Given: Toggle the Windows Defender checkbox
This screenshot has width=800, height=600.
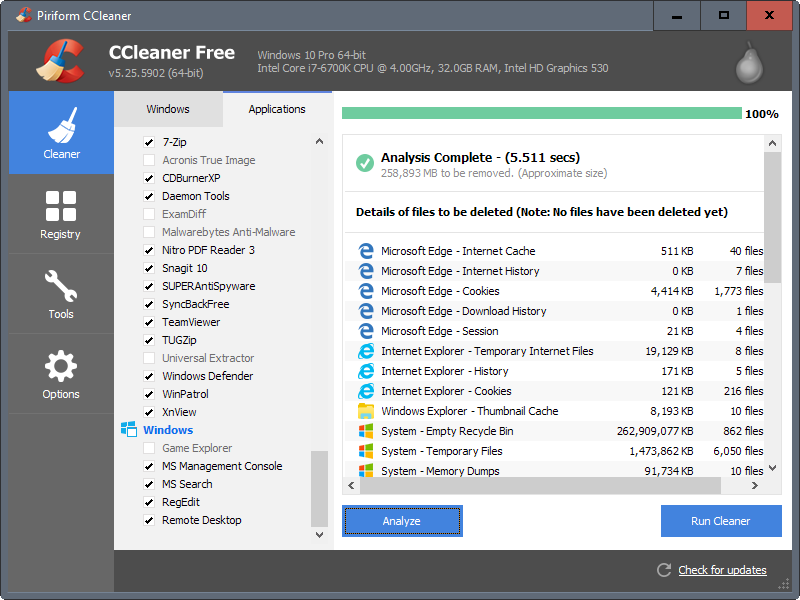Looking at the screenshot, I should (149, 376).
